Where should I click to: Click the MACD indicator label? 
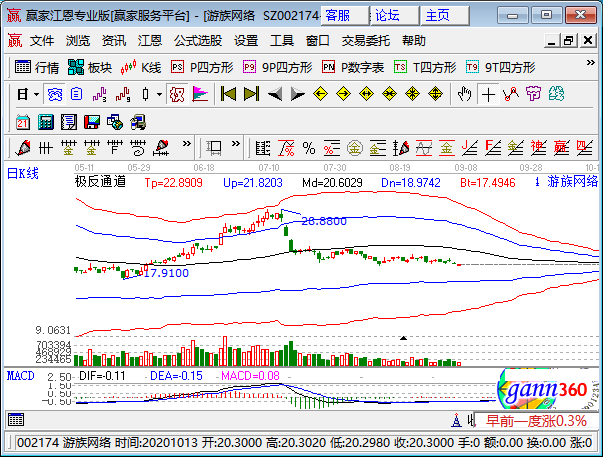click(21, 376)
